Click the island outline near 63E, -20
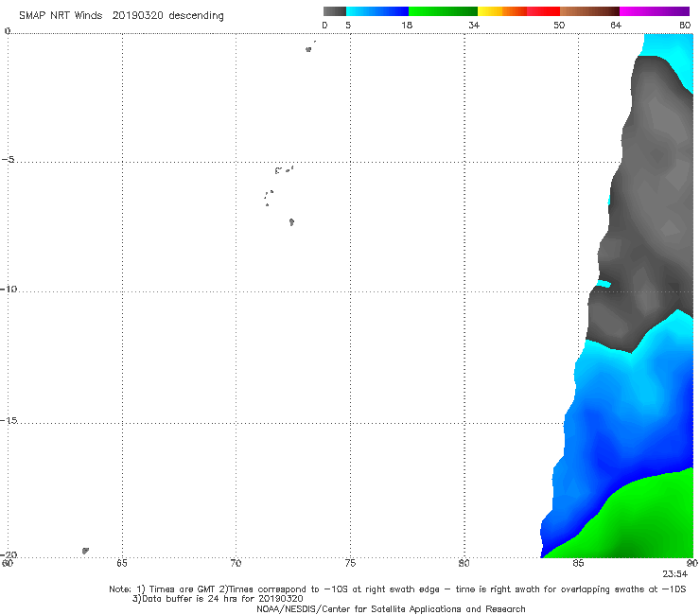 (85, 551)
